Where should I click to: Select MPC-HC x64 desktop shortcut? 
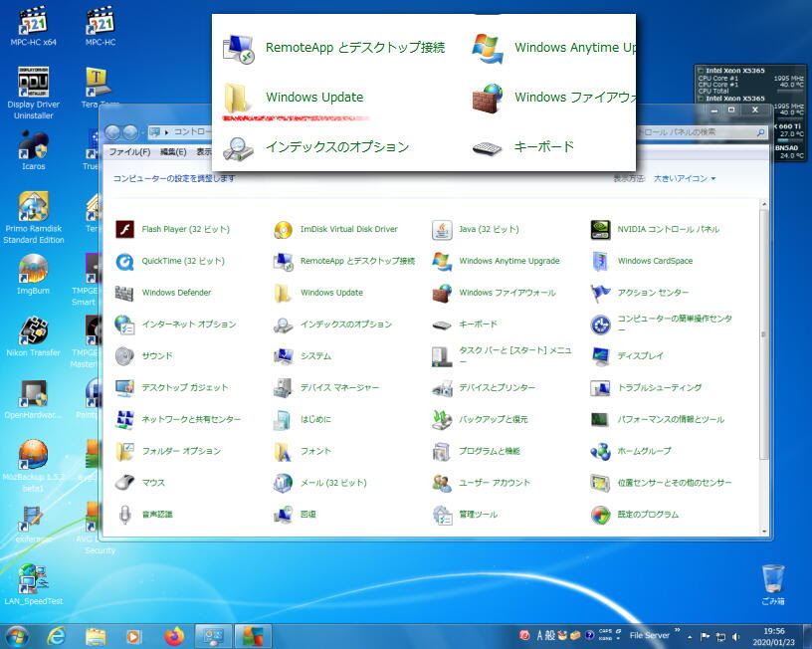click(34, 26)
